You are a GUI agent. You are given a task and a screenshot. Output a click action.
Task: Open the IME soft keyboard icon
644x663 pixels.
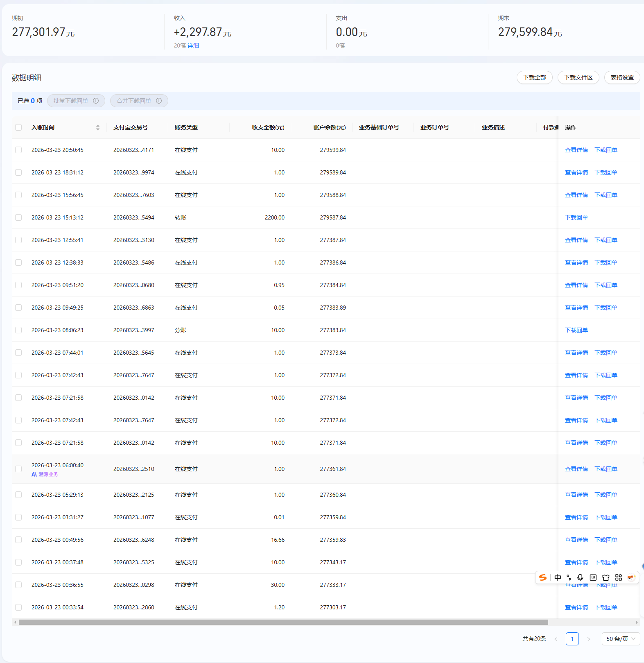(593, 577)
